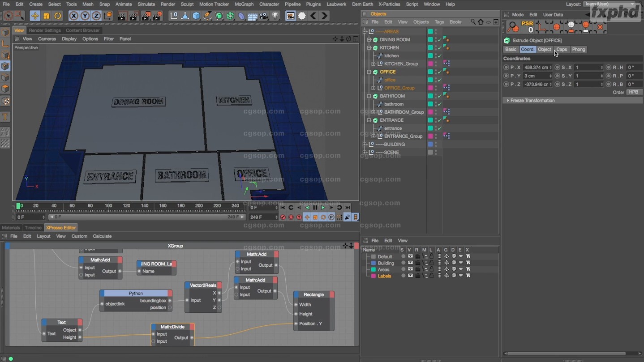644x362 pixels.
Task: Toggle the P.X animation radio dot
Action: (x=506, y=68)
